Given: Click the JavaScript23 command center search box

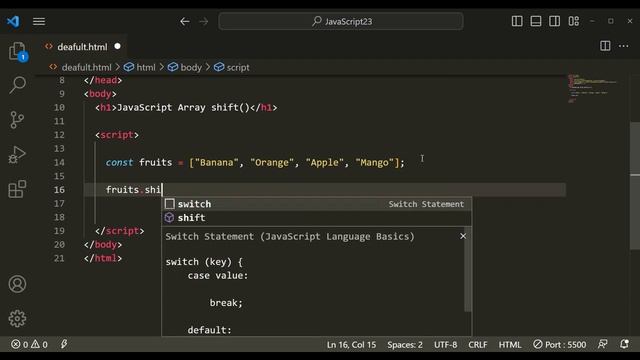Looking at the screenshot, I should (341, 21).
